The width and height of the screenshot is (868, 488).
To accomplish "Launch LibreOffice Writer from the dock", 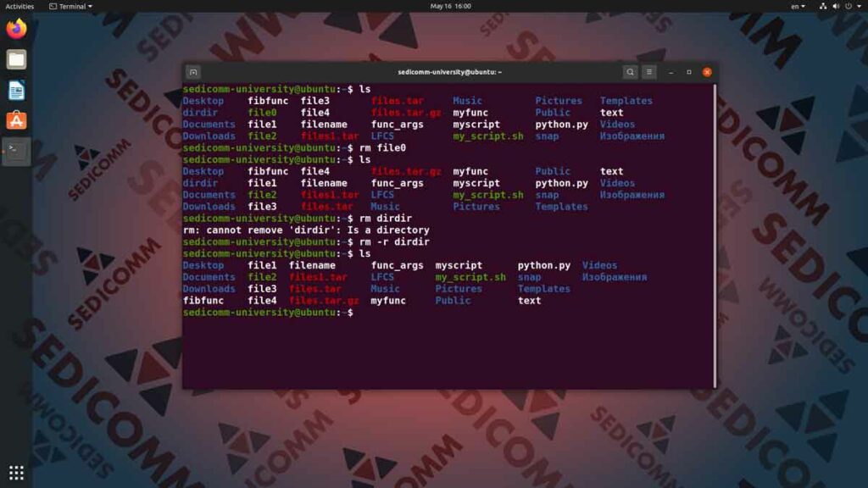I will coord(16,90).
